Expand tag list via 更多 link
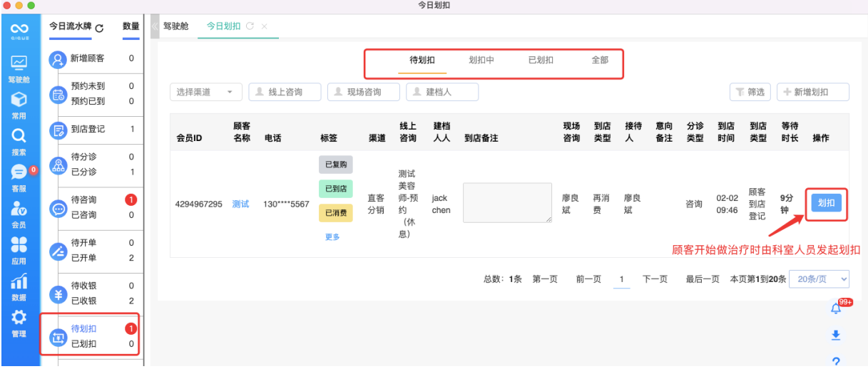Image resolution: width=868 pixels, height=369 pixels. (332, 237)
